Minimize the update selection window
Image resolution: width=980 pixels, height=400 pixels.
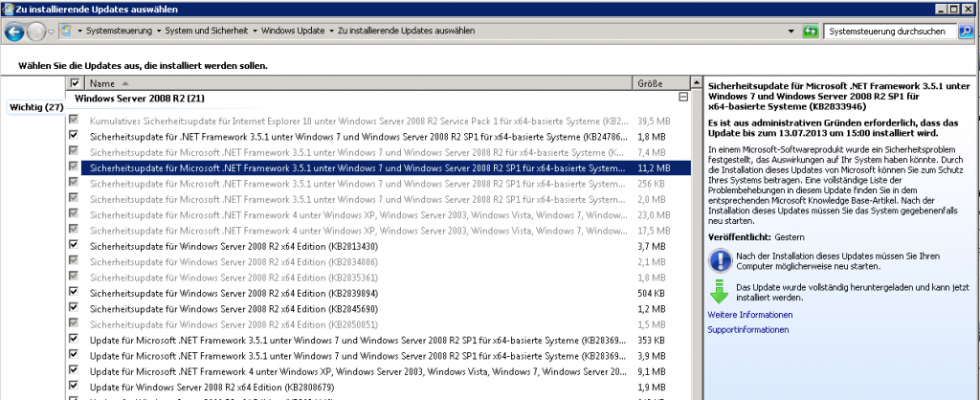pos(943,9)
